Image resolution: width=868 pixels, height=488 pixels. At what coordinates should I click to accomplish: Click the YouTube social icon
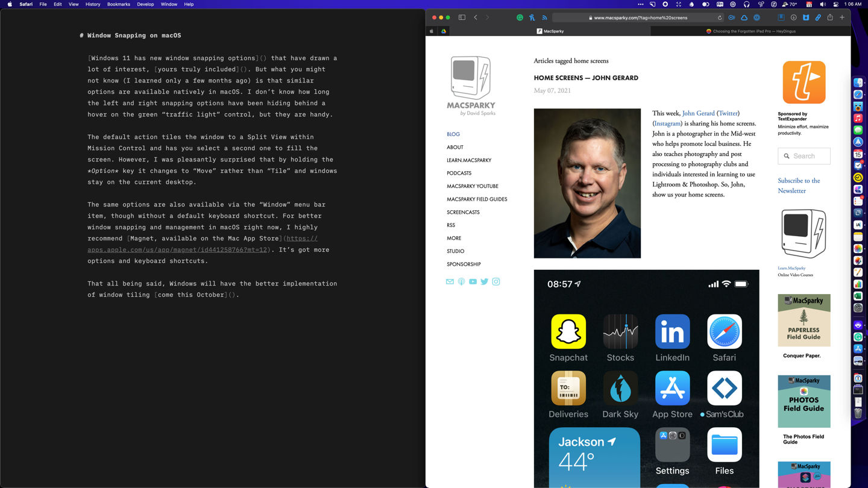tap(473, 281)
